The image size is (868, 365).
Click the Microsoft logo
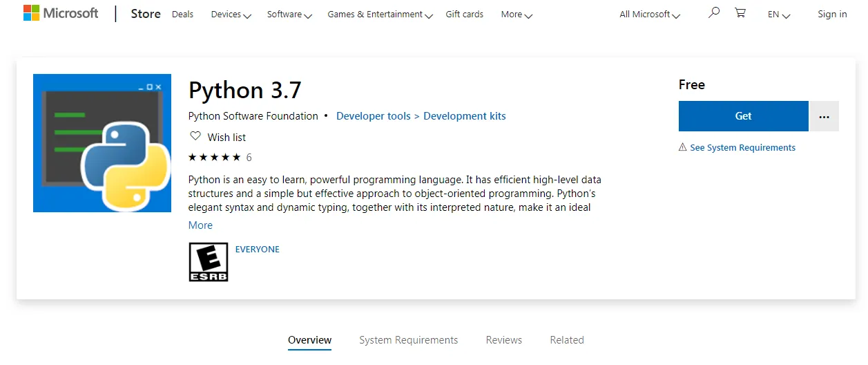[61, 13]
